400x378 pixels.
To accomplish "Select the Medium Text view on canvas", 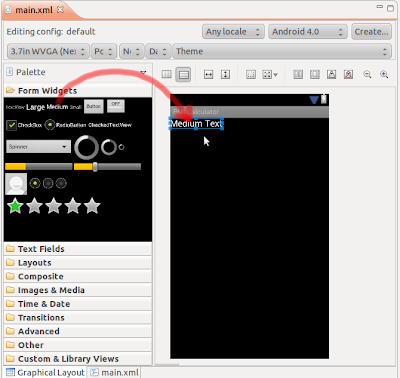I will click(196, 124).
